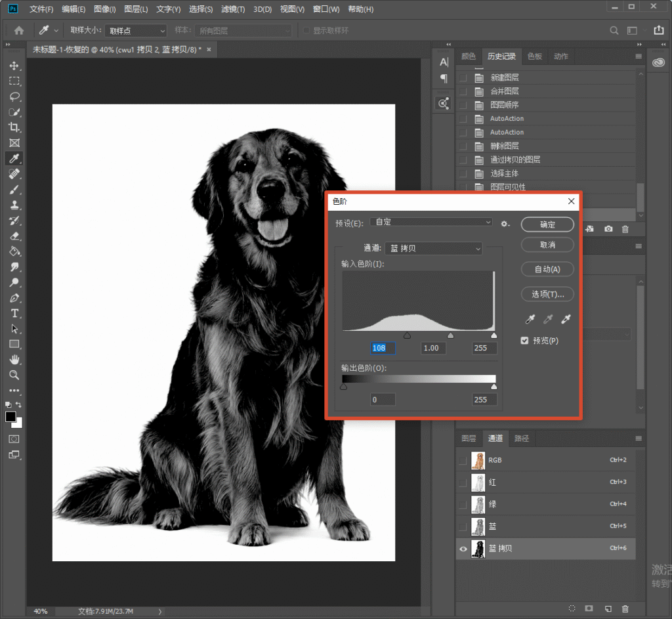Screen dimensions: 672x619
Task: Select the Crop tool
Action: 14,127
